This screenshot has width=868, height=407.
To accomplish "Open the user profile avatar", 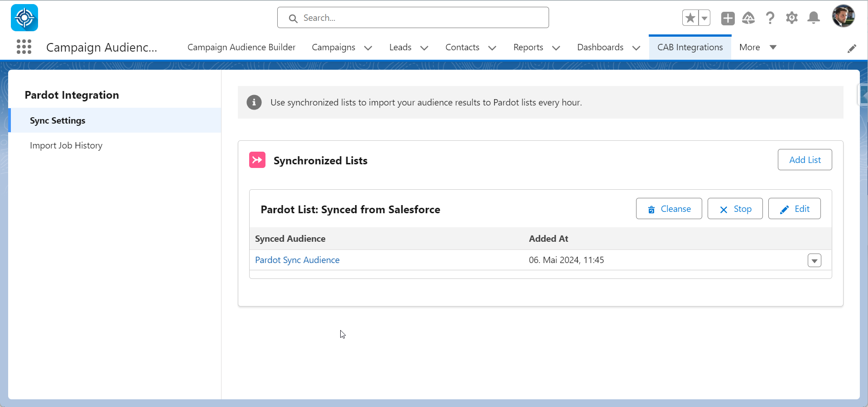I will pyautogui.click(x=844, y=16).
